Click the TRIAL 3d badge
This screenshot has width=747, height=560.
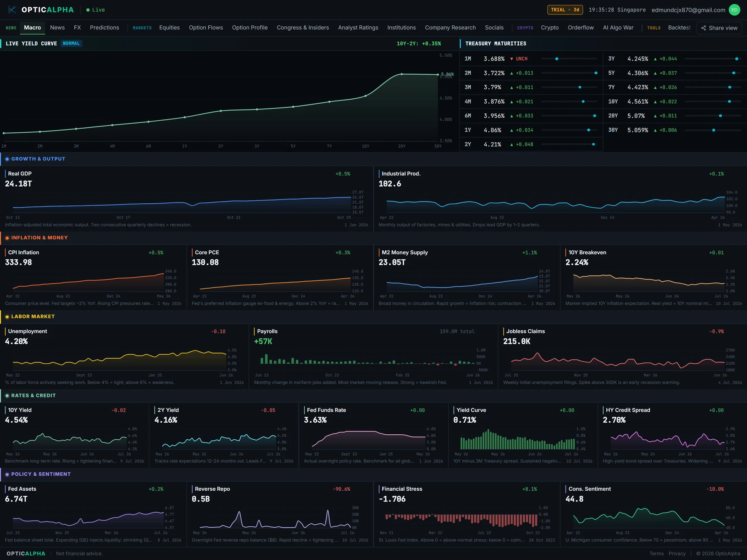(565, 10)
